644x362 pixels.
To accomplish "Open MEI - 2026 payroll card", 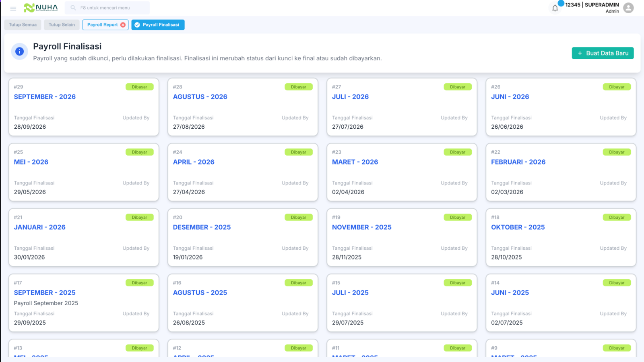I will 84,172.
